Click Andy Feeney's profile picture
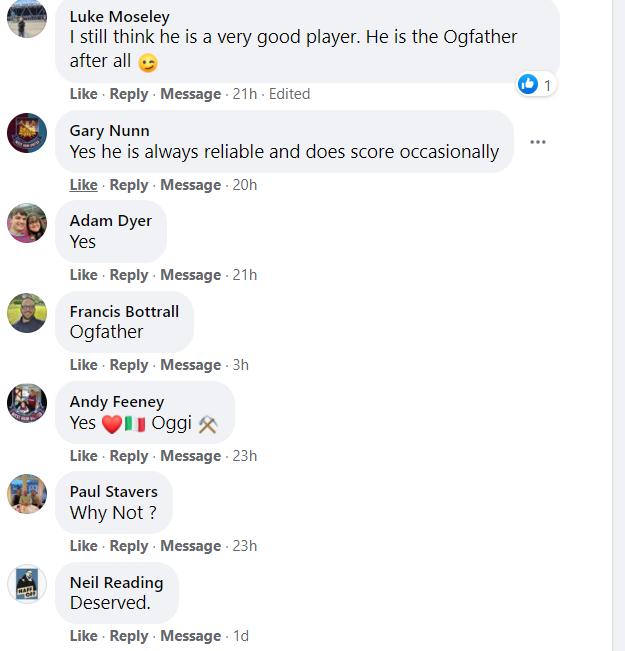Image resolution: width=625 pixels, height=651 pixels. (x=27, y=403)
